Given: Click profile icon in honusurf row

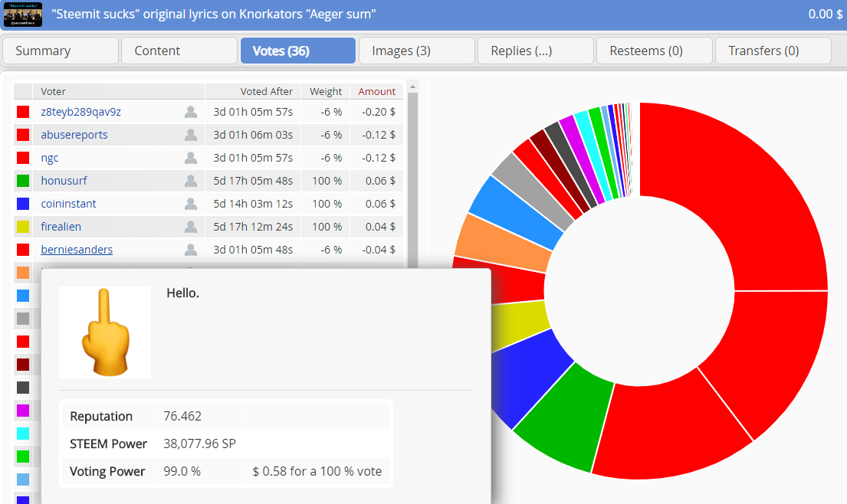Looking at the screenshot, I should [191, 181].
